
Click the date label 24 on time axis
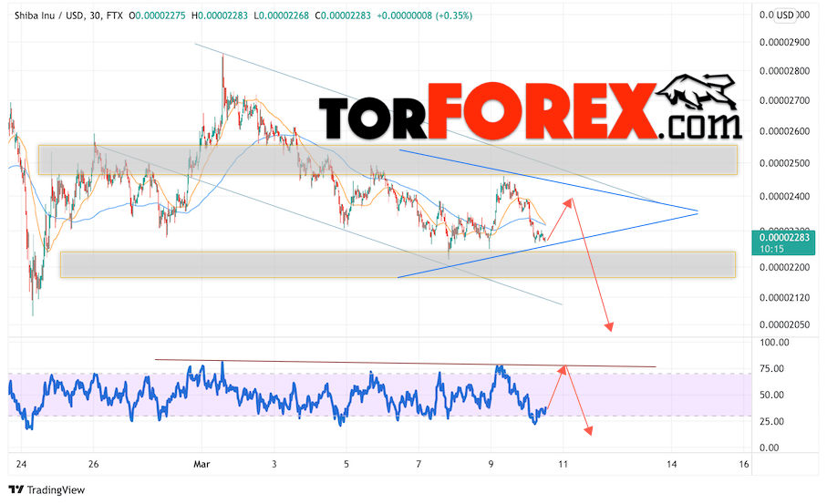click(21, 465)
